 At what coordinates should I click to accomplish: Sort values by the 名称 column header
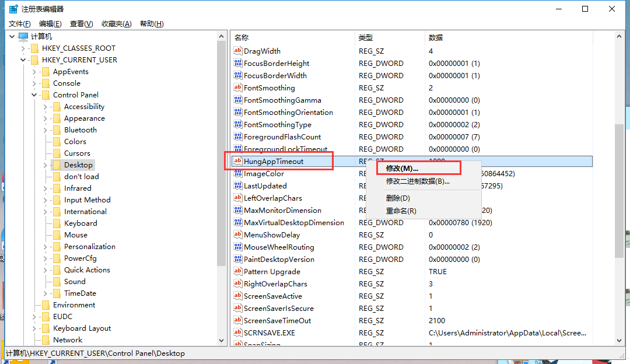coord(242,37)
